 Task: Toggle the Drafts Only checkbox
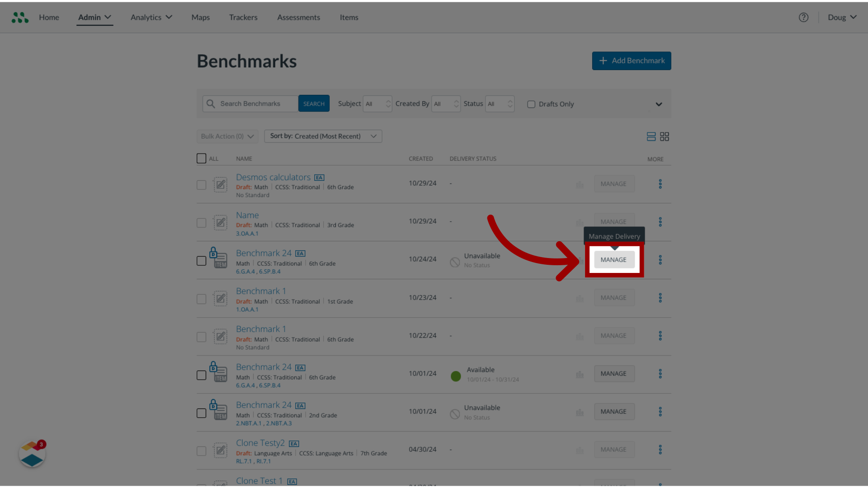point(531,103)
